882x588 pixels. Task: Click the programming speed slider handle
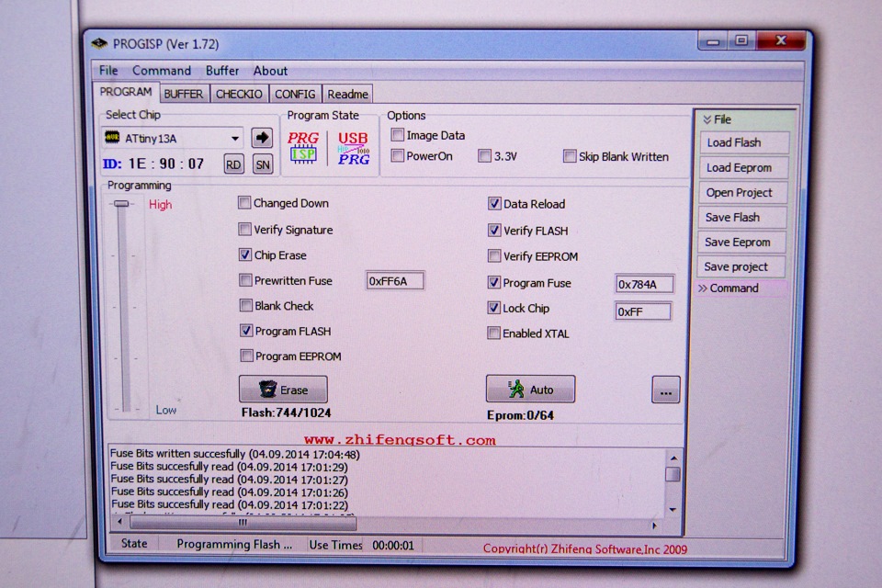tap(121, 204)
